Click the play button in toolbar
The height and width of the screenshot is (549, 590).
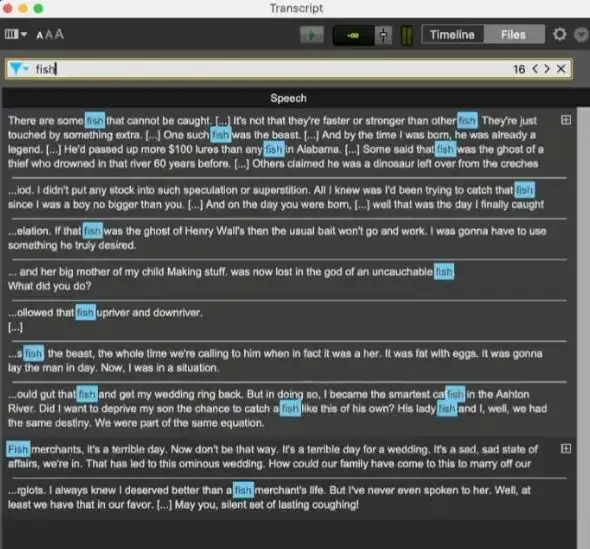[312, 35]
